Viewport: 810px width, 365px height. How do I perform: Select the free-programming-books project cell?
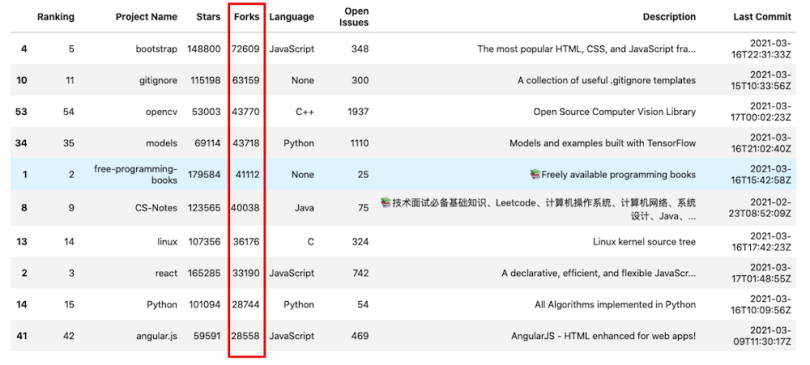pyautogui.click(x=135, y=174)
